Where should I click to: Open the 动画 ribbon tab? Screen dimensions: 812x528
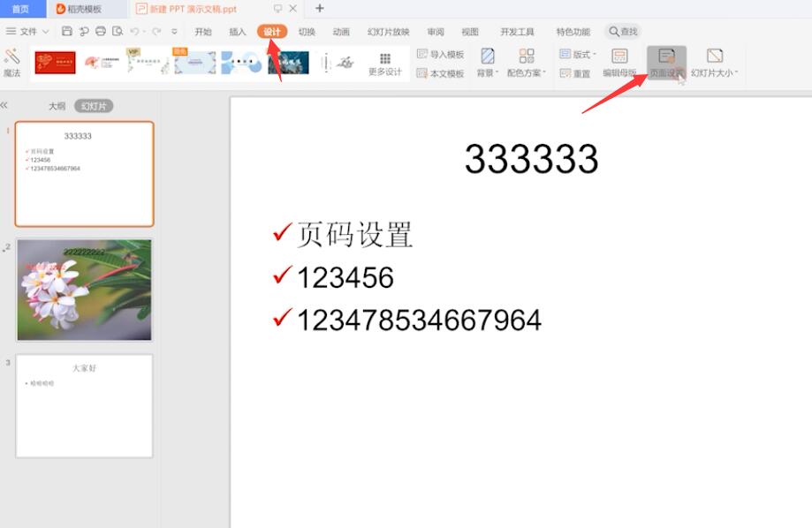click(x=341, y=32)
